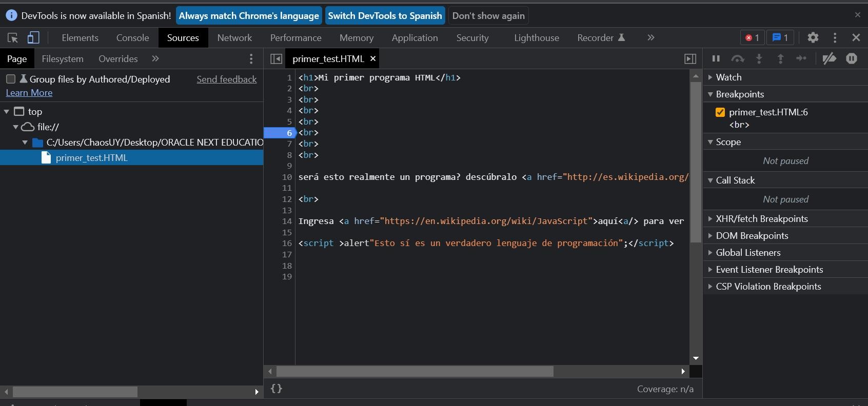Image resolution: width=868 pixels, height=406 pixels.
Task: Expand Event Listener Breakpoints section
Action: point(785,269)
